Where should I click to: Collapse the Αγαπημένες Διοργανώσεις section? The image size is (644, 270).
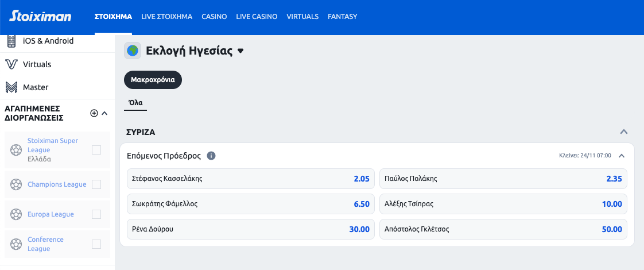pos(104,113)
